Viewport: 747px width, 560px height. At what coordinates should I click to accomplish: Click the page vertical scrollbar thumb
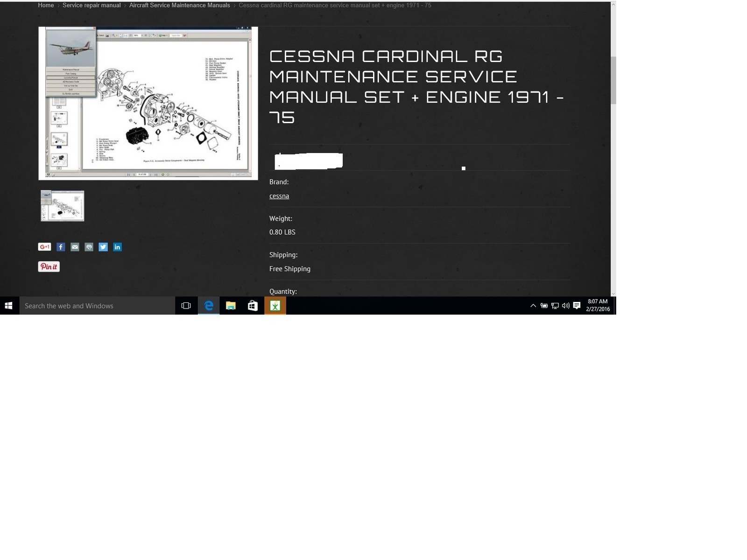(613, 80)
